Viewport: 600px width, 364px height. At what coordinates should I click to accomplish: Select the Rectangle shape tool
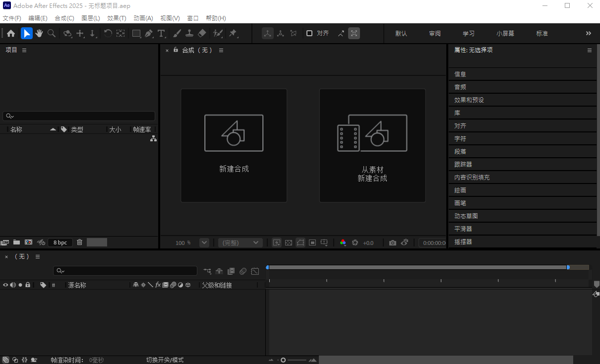(136, 33)
